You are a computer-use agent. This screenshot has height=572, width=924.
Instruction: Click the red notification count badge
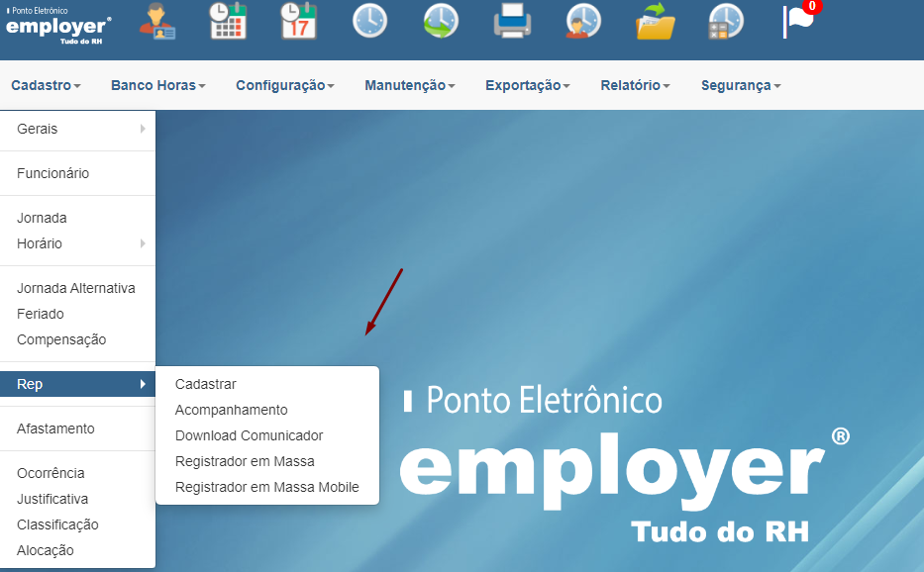pyautogui.click(x=812, y=6)
